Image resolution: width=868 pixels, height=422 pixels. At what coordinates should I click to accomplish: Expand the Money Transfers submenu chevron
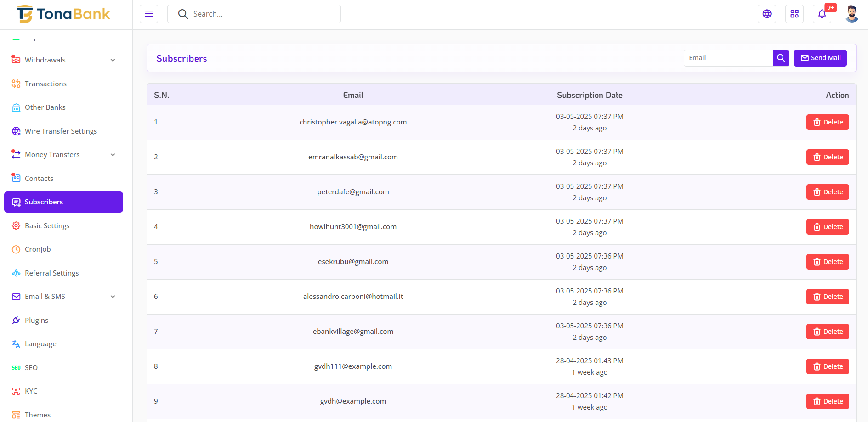point(113,155)
